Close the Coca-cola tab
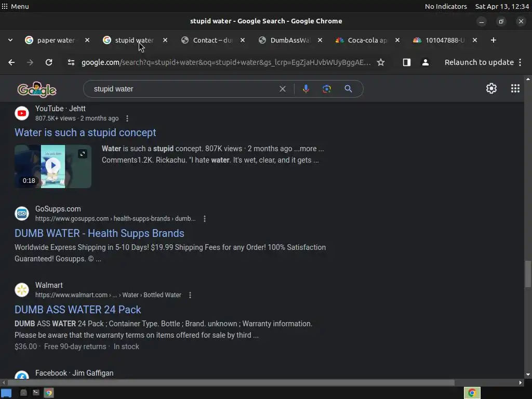Image resolution: width=532 pixels, height=399 pixels. coord(397,40)
